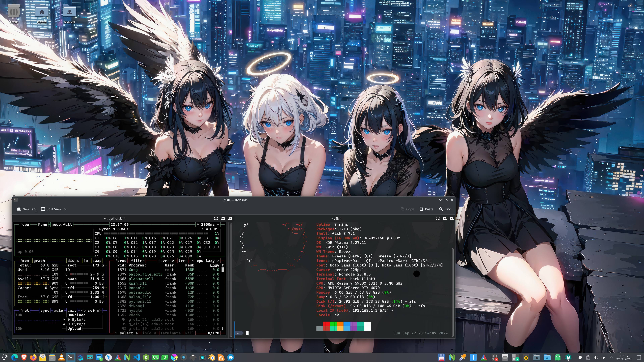Open the mail client taskbar icon
The width and height of the screenshot is (644, 362).
(x=43, y=357)
